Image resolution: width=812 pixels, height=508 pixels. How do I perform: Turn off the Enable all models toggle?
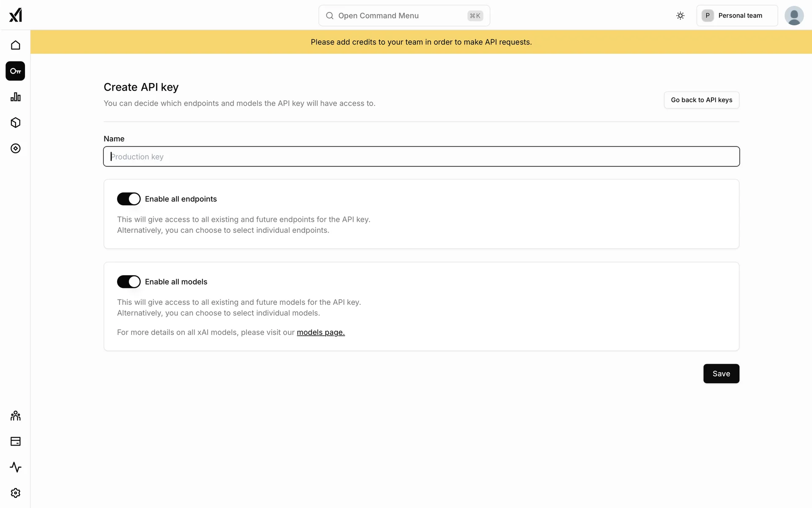[x=129, y=282]
